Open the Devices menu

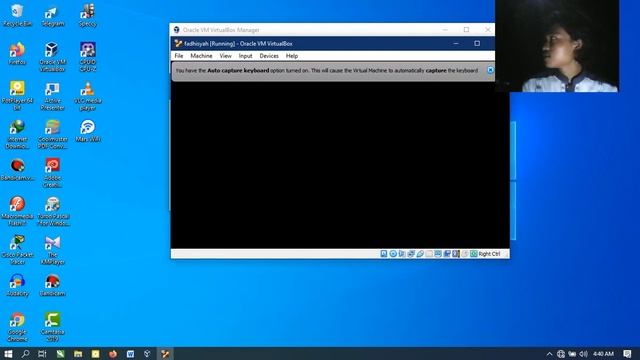point(269,56)
